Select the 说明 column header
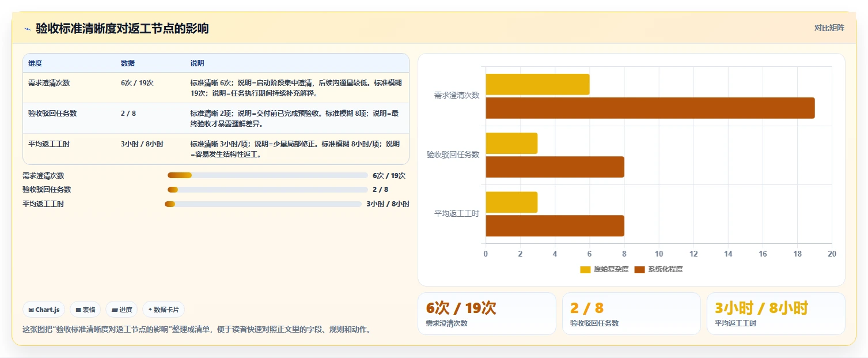 [197, 63]
